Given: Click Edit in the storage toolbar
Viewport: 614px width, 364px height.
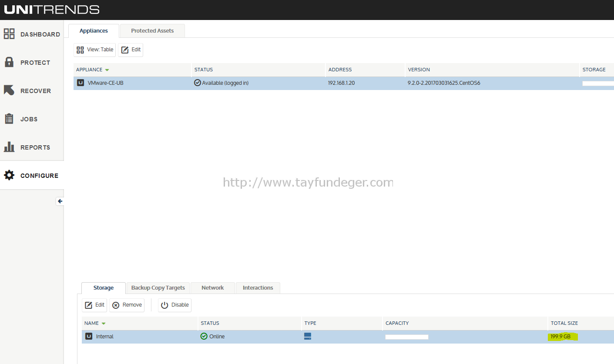Looking at the screenshot, I should pyautogui.click(x=94, y=305).
